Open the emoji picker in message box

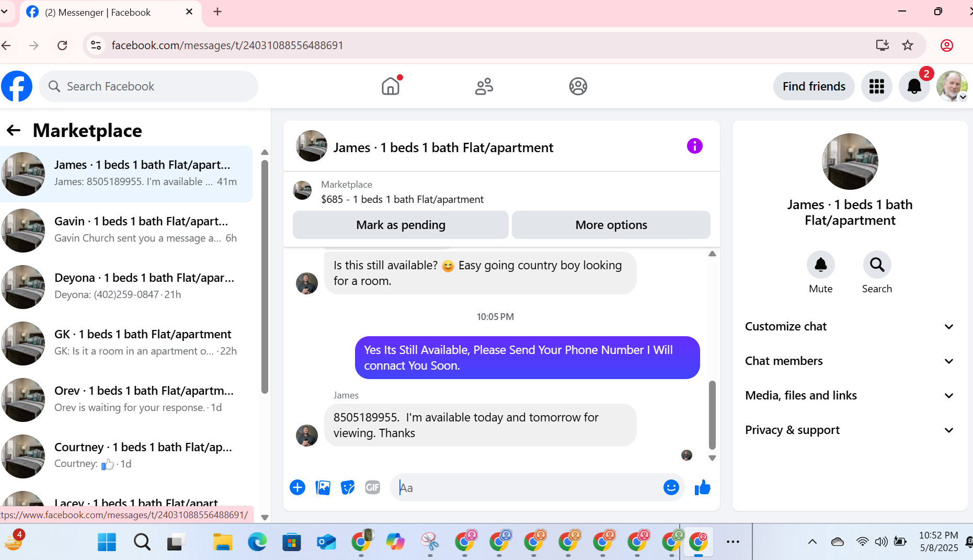coord(671,487)
